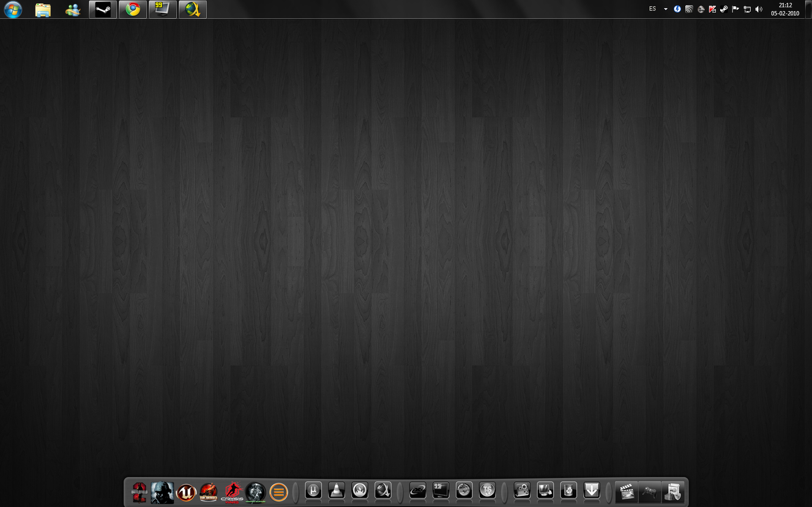Screen dimensions: 812x507
Task: Open the downloads arrow dock icon
Action: tap(592, 490)
